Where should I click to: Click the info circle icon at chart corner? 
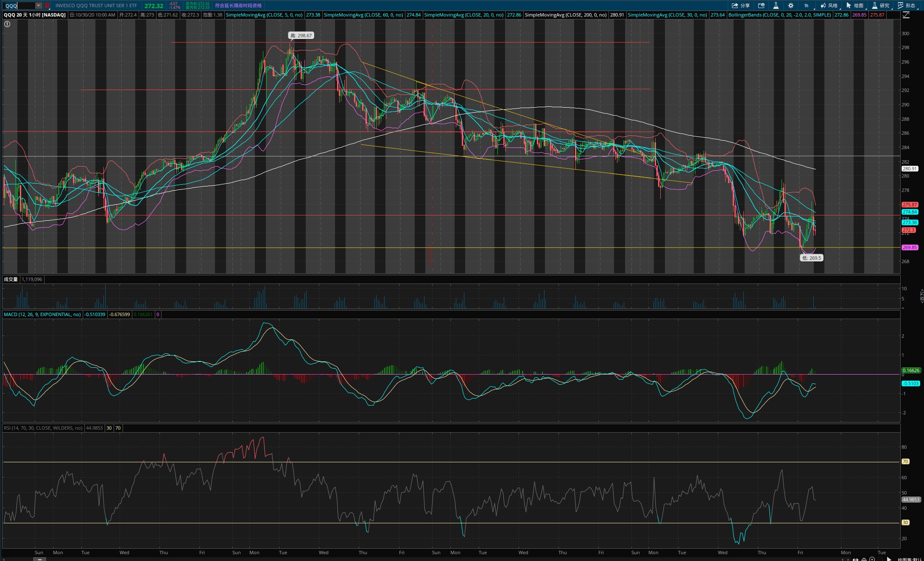7,24
